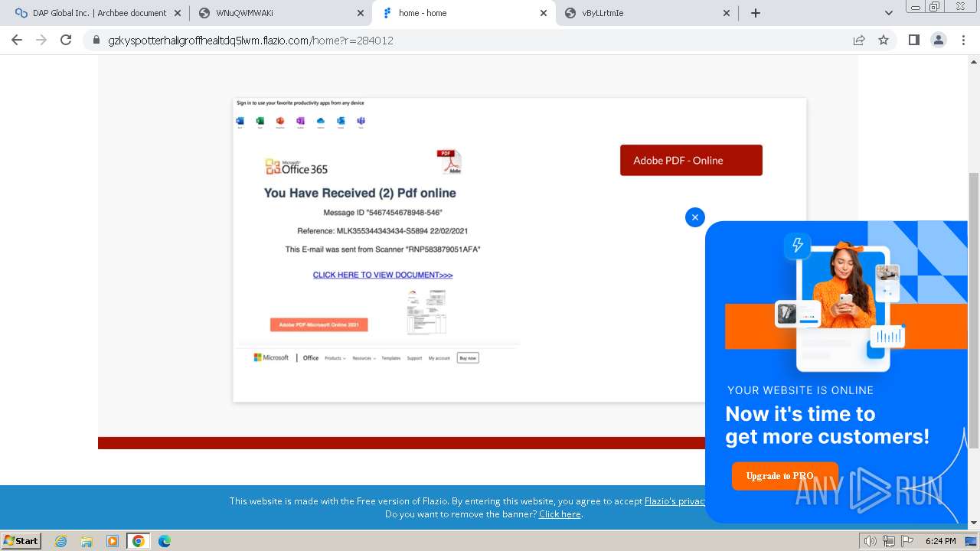Viewport: 980px width, 551px height.
Task: Click the OneNote app icon
Action: tap(300, 122)
